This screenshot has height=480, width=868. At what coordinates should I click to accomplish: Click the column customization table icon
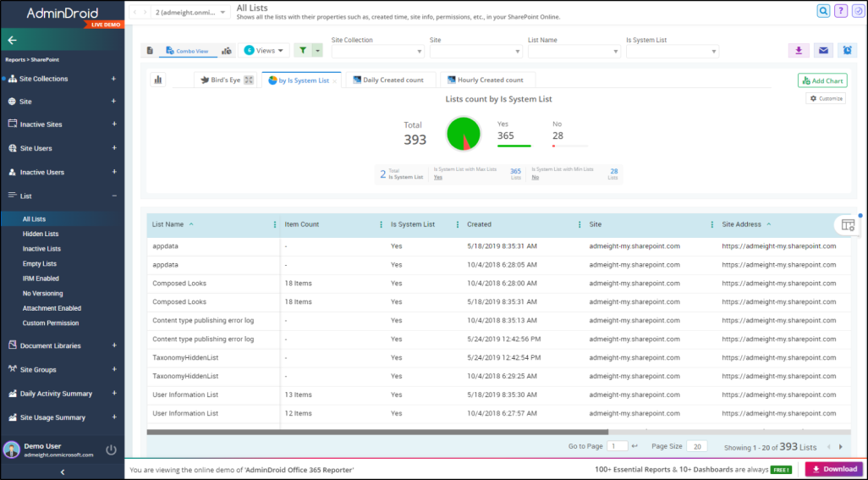click(x=848, y=225)
